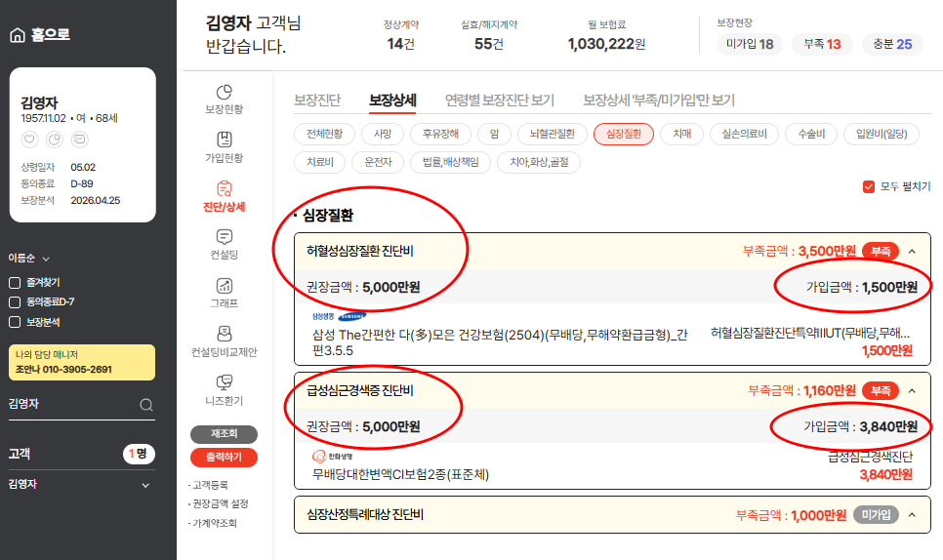Click 부족 badge on 허혈성심장질환 진단비
The height and width of the screenshot is (560, 943).
tap(881, 251)
